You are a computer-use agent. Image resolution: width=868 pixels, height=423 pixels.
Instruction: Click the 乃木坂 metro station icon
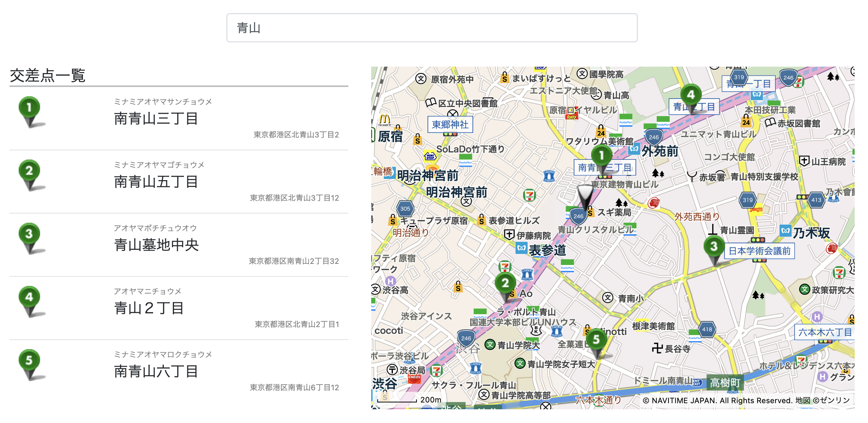(785, 231)
